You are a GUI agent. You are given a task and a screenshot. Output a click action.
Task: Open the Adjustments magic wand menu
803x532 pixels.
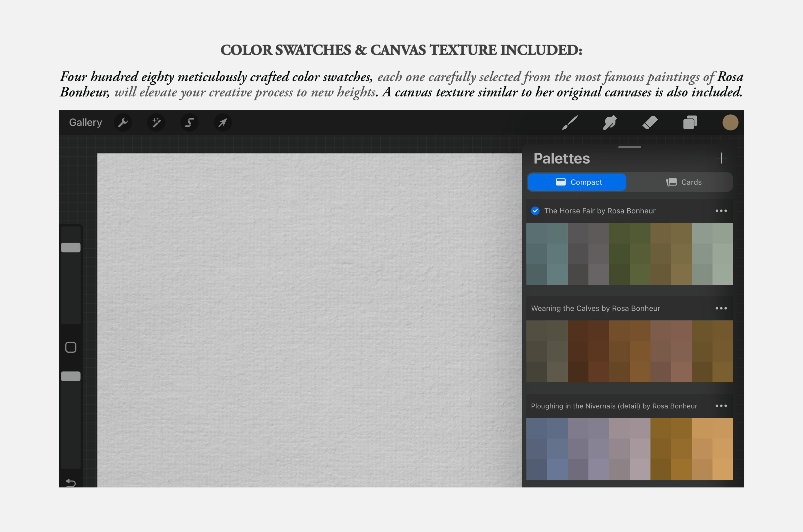[x=156, y=123]
